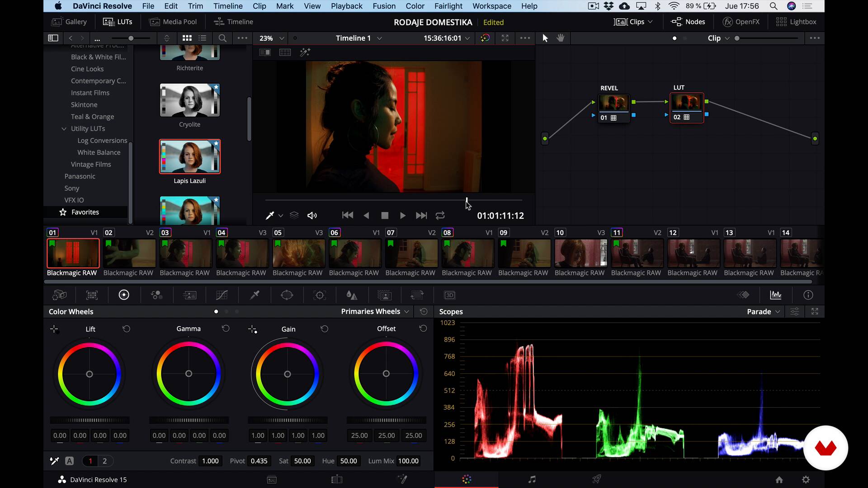This screenshot has width=868, height=488.
Task: Open scope settings icon
Action: click(x=795, y=312)
